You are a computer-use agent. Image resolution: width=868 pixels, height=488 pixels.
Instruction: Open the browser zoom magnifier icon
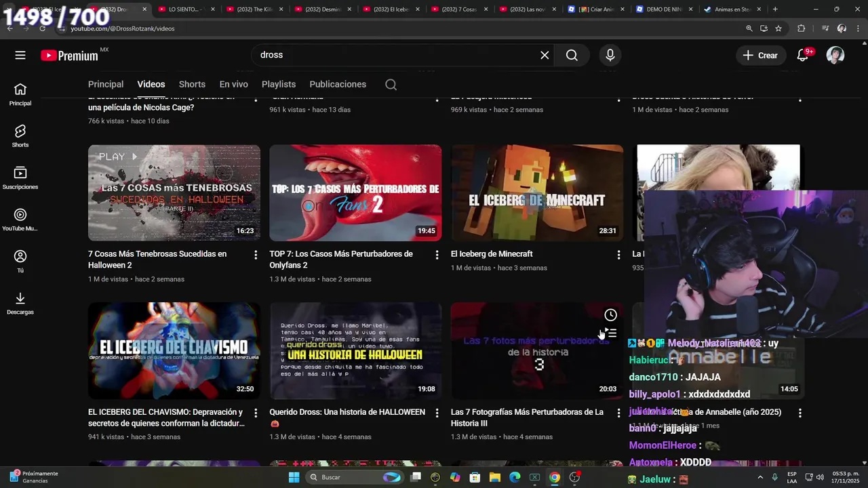[x=749, y=28]
